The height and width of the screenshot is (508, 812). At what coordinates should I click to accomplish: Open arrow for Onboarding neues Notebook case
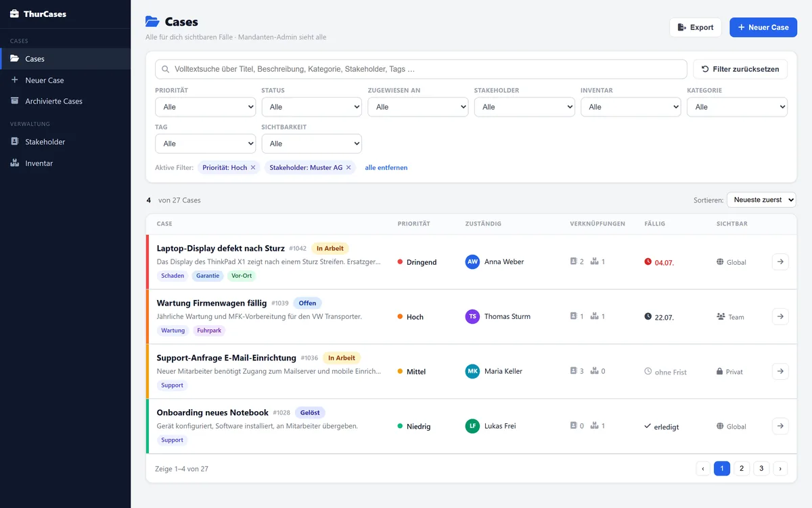coord(780,426)
